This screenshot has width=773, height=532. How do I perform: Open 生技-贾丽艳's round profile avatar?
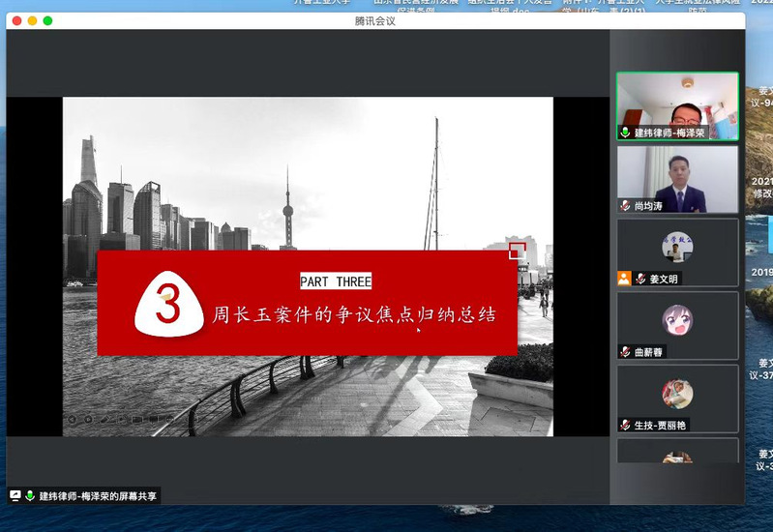(677, 394)
